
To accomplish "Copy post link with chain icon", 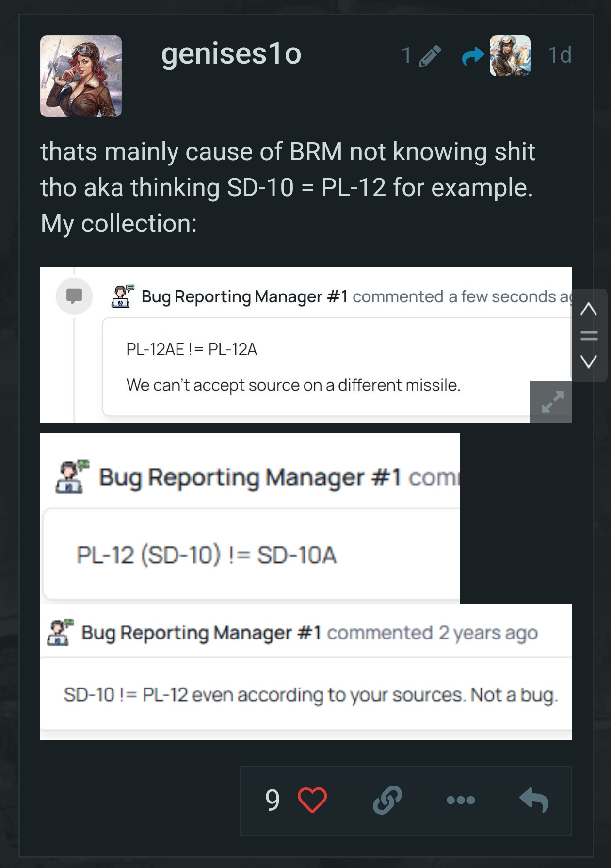I will (x=387, y=800).
